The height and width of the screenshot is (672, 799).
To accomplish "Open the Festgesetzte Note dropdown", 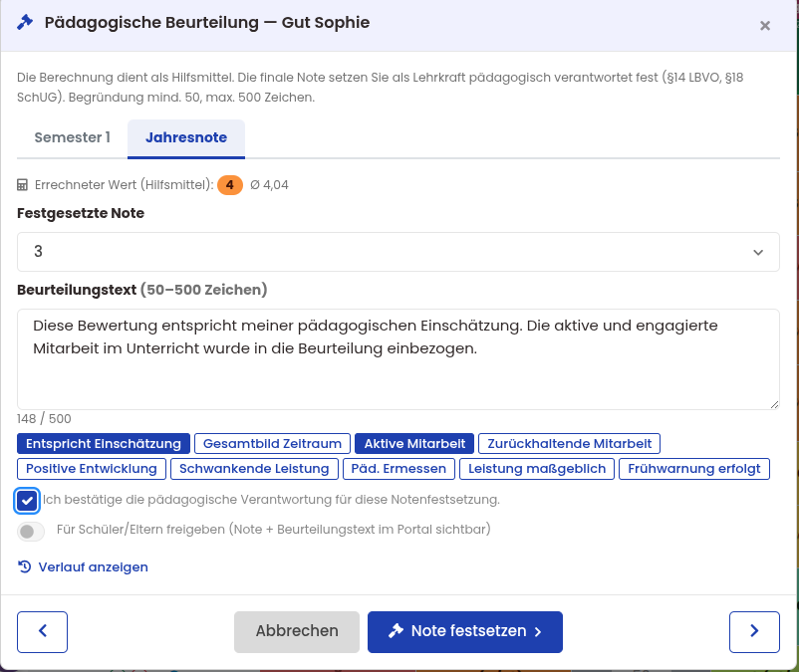I will tap(398, 252).
